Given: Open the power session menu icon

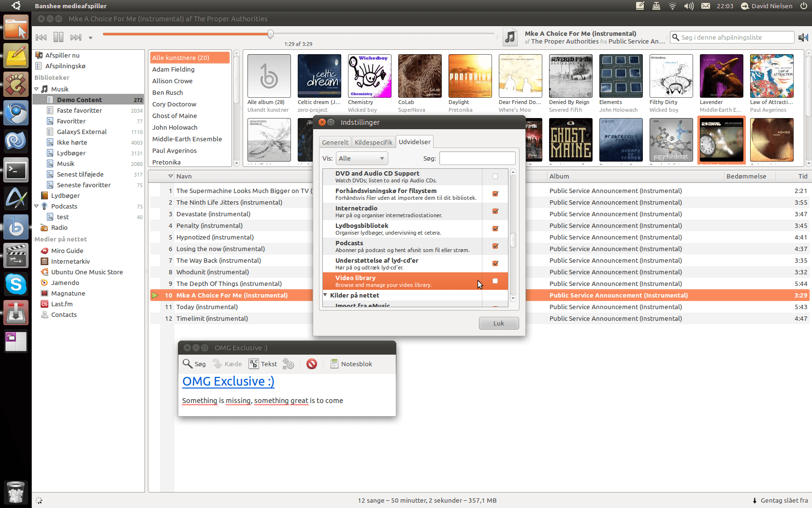Looking at the screenshot, I should coord(803,6).
